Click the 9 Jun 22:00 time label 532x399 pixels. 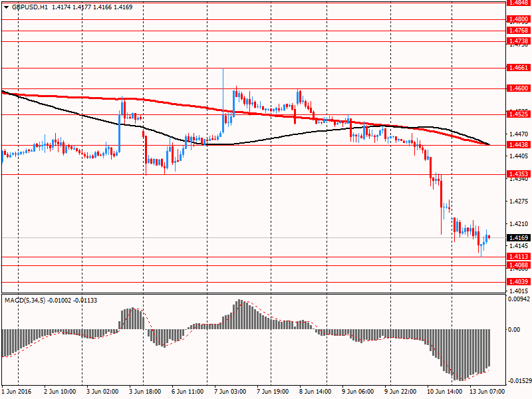(x=400, y=392)
